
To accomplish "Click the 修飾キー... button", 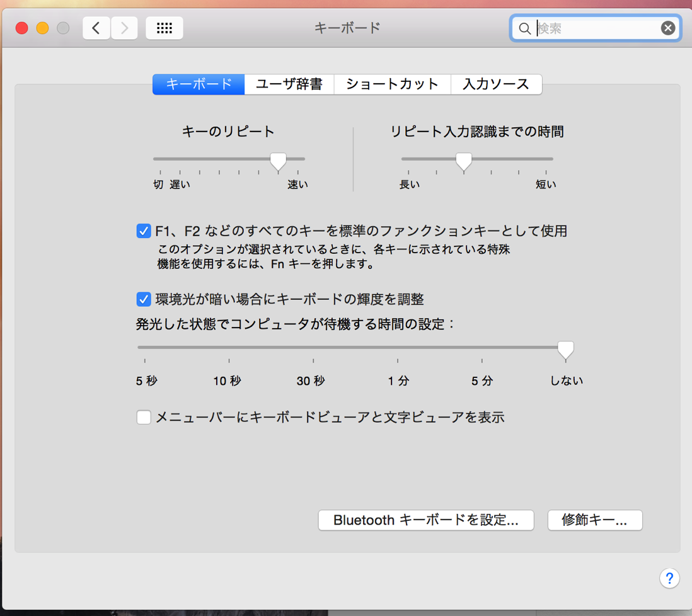I will click(594, 520).
